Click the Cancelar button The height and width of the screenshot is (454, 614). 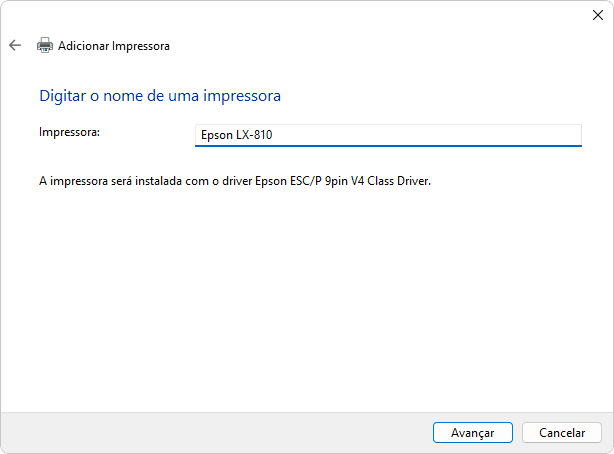562,432
